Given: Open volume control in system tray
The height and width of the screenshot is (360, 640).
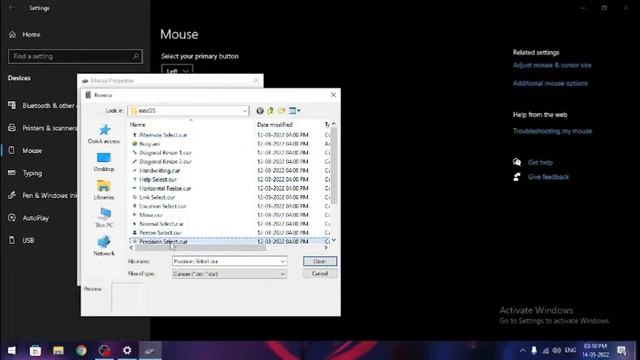Looking at the screenshot, I should pyautogui.click(x=557, y=350).
